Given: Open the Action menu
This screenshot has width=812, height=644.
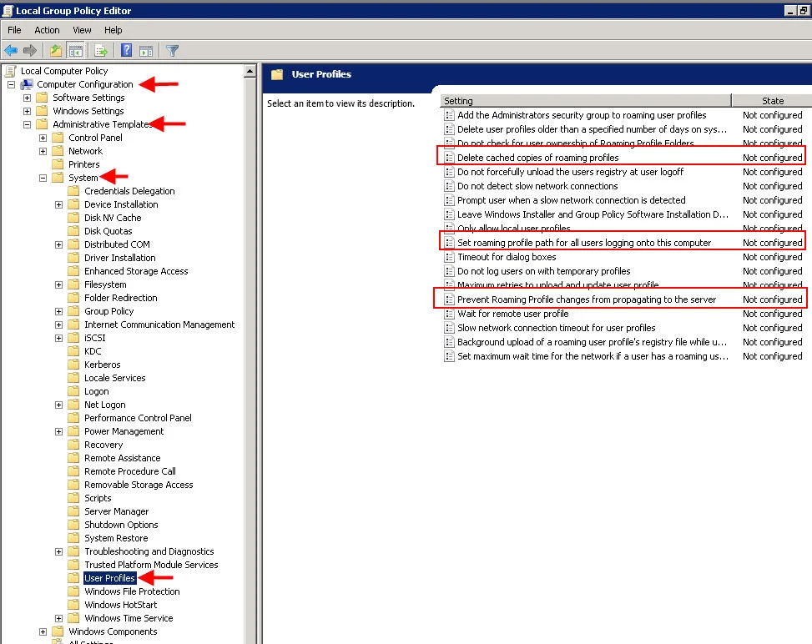Looking at the screenshot, I should click(x=47, y=30).
